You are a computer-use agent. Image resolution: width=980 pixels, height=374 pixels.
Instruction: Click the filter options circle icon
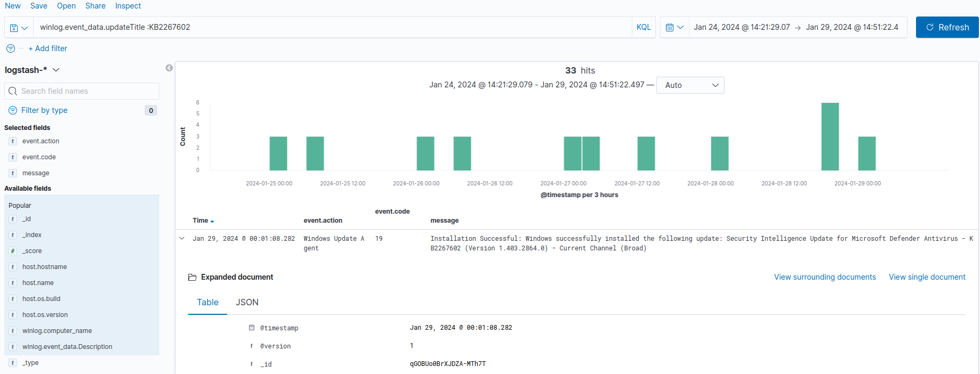tap(11, 48)
